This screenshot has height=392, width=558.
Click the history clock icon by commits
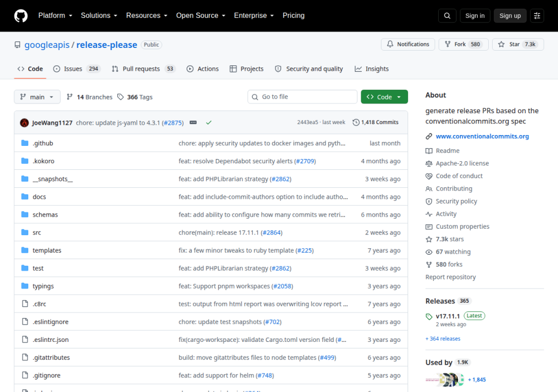(x=356, y=122)
